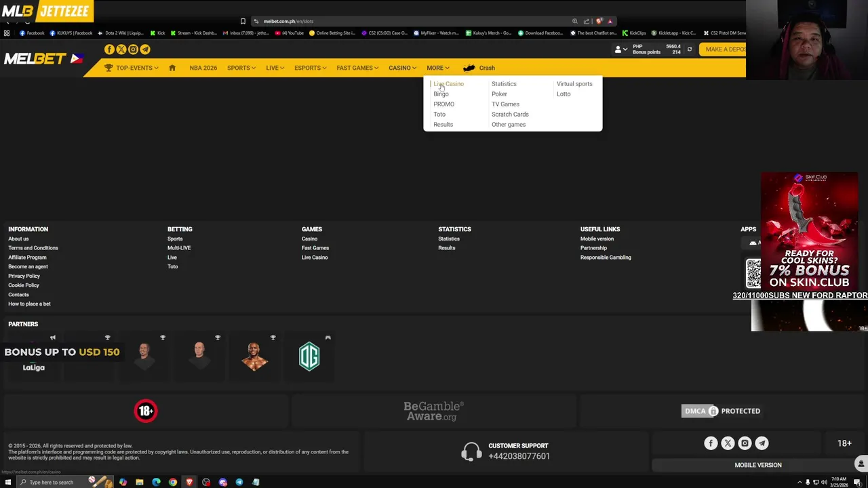This screenshot has width=868, height=488.
Task: Click the DMCA Protected badge
Action: [721, 411]
